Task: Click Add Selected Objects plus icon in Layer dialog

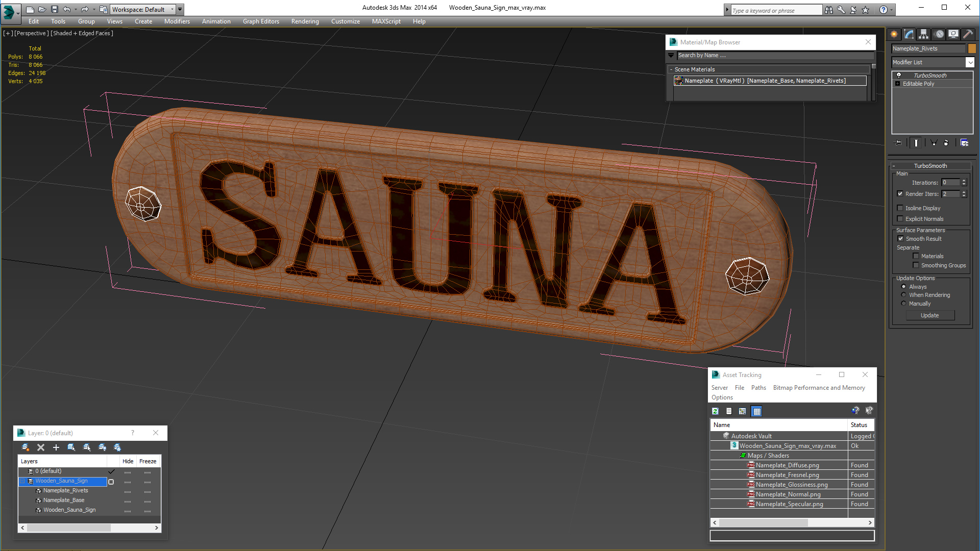Action: pos(56,447)
